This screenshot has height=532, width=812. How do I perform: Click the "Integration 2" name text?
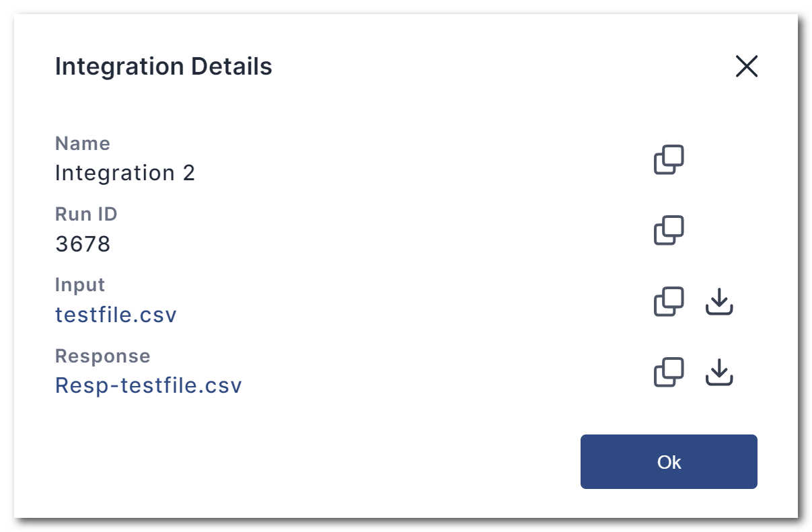coord(125,173)
